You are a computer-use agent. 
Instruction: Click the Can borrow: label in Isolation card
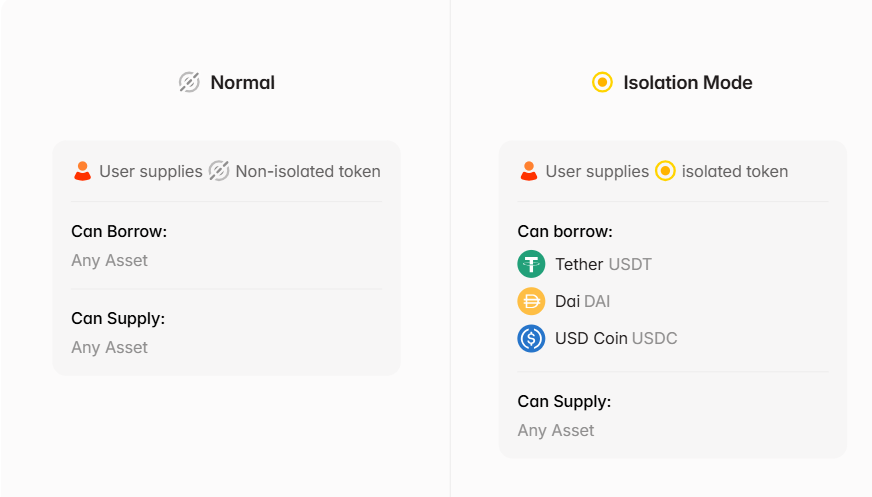click(564, 231)
